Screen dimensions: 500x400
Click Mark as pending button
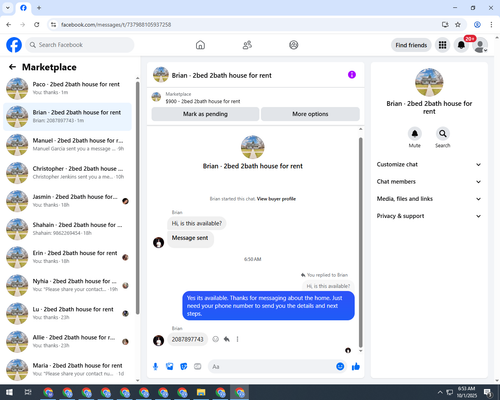(205, 114)
